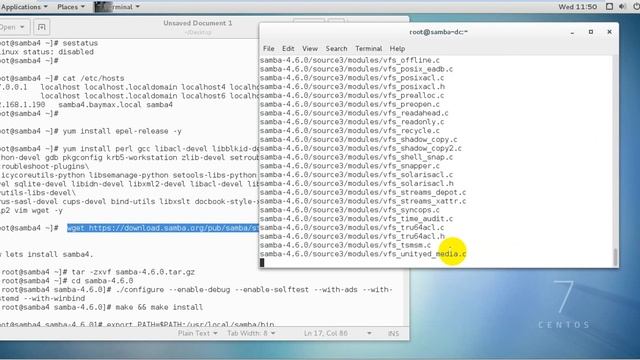Click the vfs_unityed_media.c line in terminal
The height and width of the screenshot is (360, 640).
pyautogui.click(x=363, y=254)
